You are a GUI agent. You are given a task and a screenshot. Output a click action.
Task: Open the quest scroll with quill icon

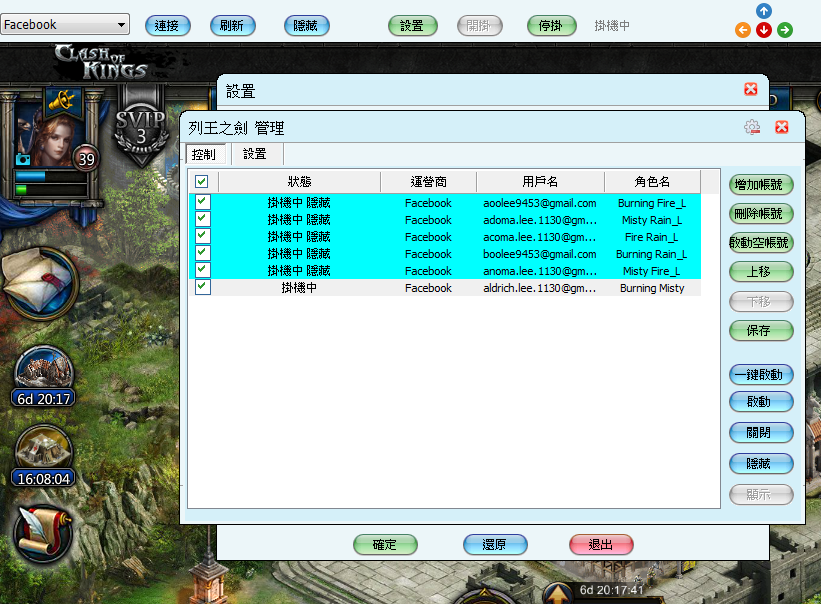43,534
